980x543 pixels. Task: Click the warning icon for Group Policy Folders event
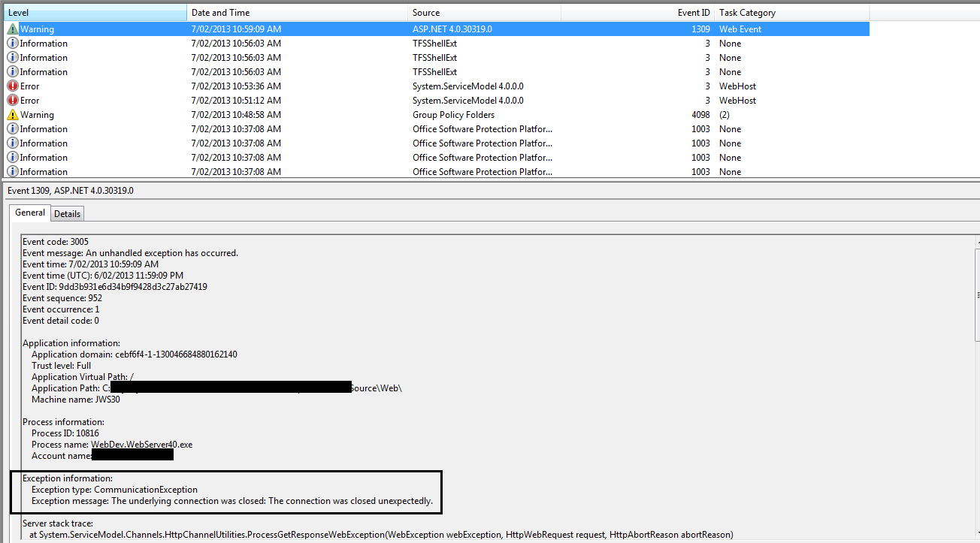(x=13, y=115)
